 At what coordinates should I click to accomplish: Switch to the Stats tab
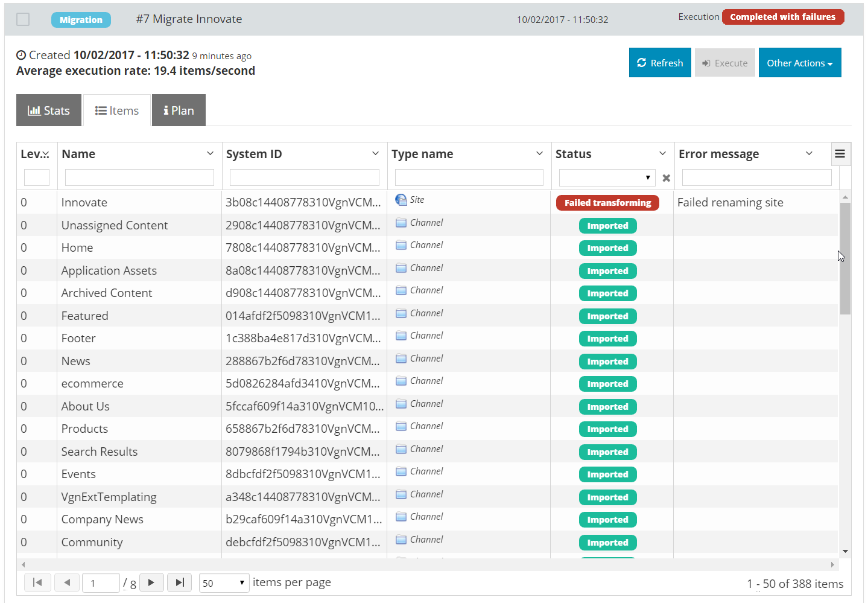[49, 110]
